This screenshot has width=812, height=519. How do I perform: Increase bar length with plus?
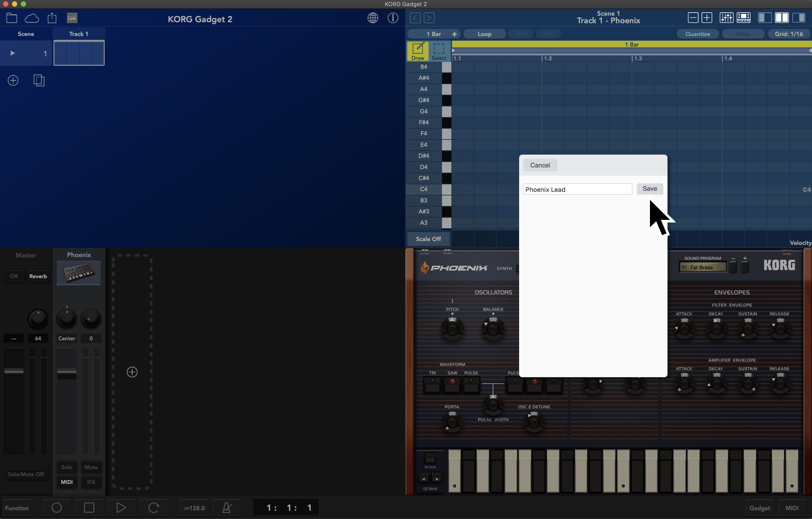pyautogui.click(x=454, y=34)
